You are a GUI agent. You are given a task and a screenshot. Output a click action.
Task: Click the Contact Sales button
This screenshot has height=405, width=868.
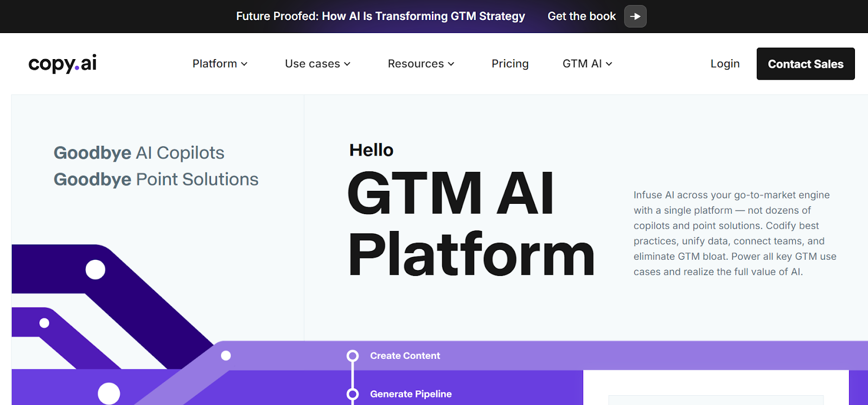pyautogui.click(x=806, y=64)
